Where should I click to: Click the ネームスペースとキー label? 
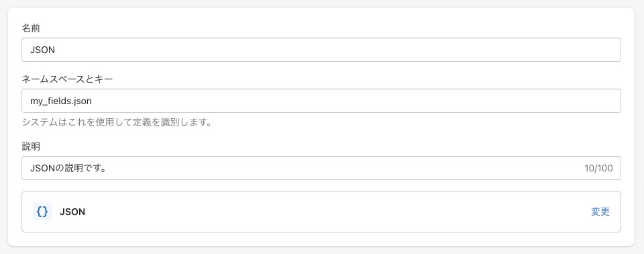pyautogui.click(x=67, y=79)
